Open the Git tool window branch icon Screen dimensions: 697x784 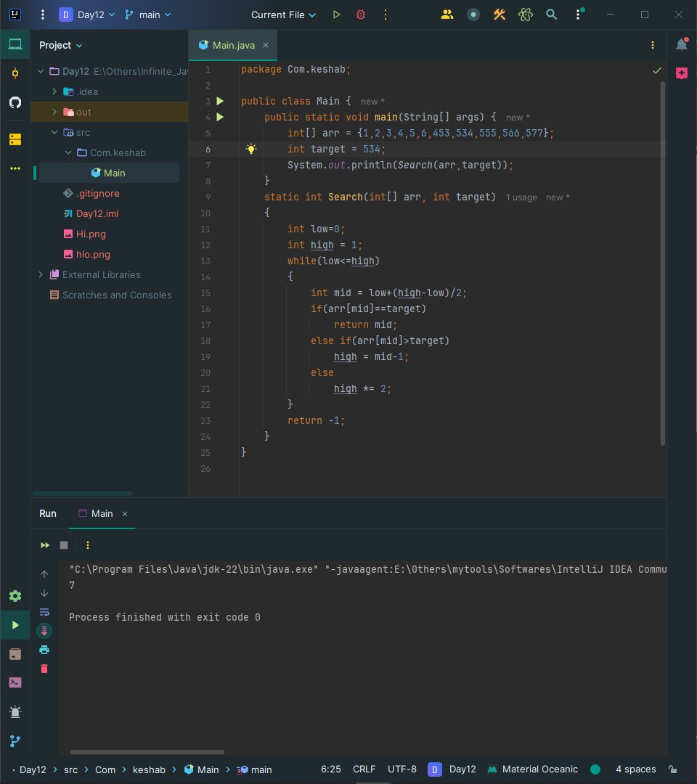tap(15, 741)
